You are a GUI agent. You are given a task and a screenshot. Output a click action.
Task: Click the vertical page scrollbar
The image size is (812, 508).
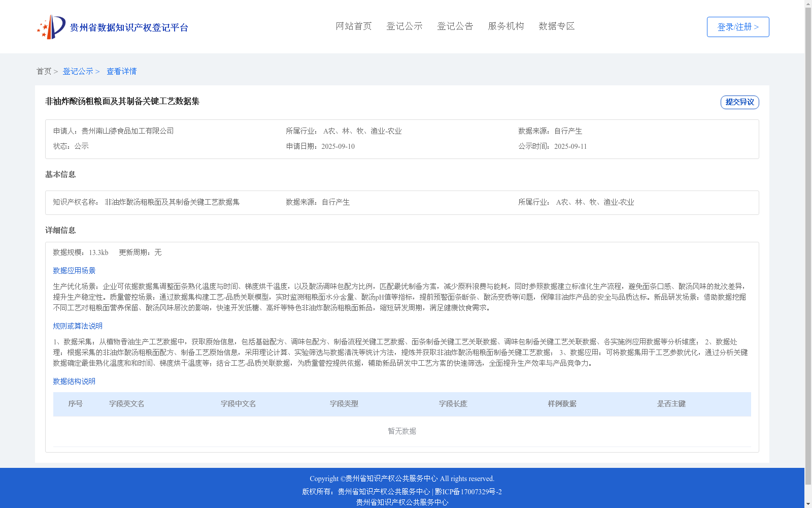[x=808, y=246]
